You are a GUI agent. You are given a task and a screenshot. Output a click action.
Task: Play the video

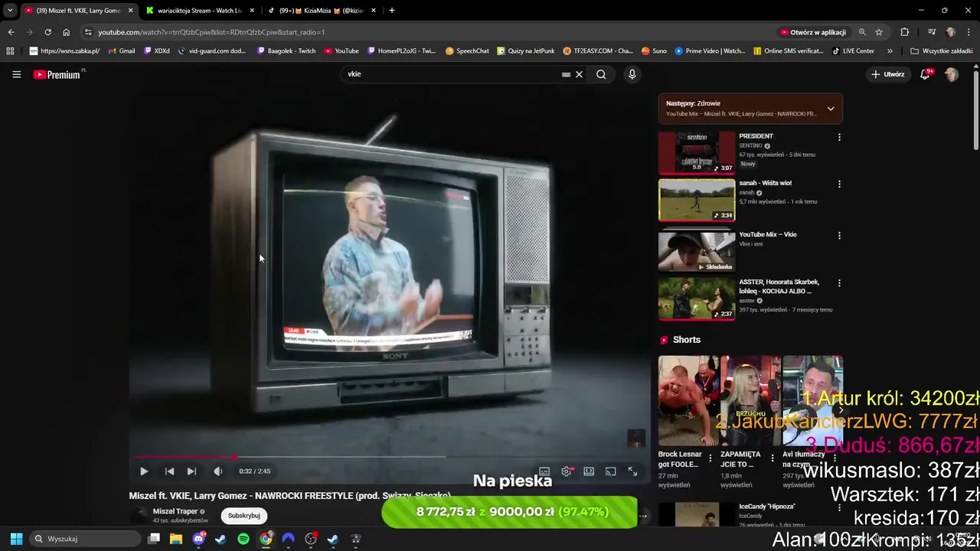[x=144, y=471]
